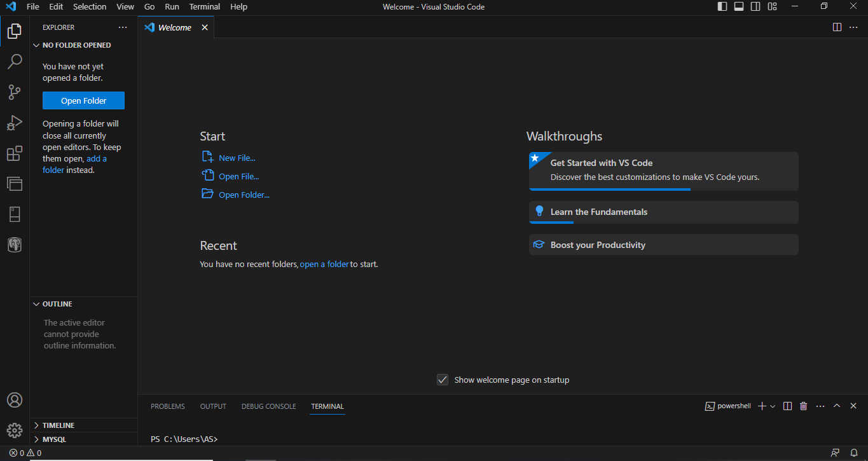Open the Accounts menu icon
868x461 pixels.
tap(15, 400)
